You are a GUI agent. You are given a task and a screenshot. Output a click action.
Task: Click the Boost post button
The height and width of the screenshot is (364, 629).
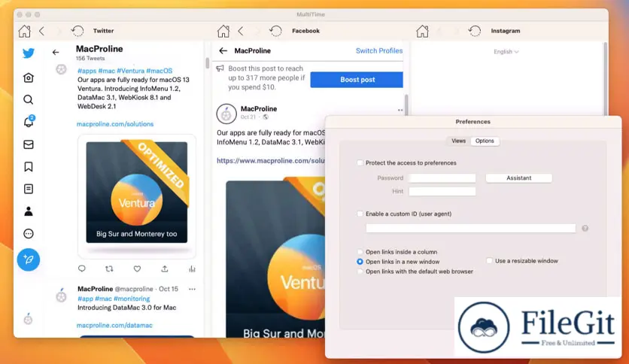click(x=357, y=80)
